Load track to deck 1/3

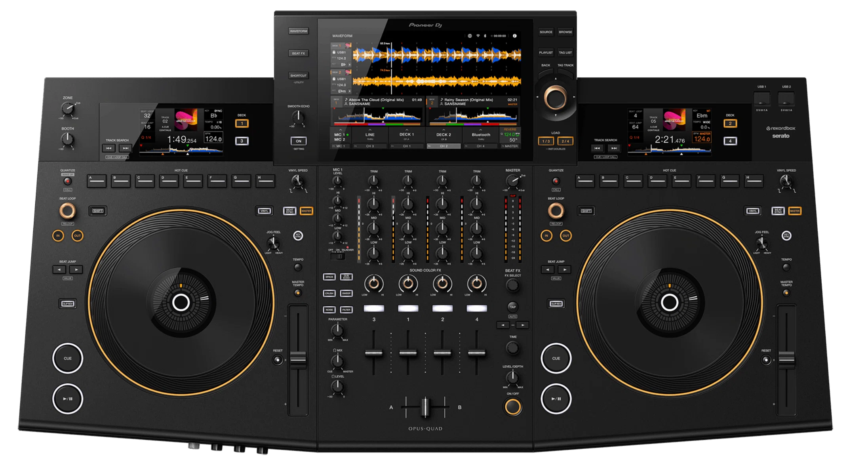546,141
